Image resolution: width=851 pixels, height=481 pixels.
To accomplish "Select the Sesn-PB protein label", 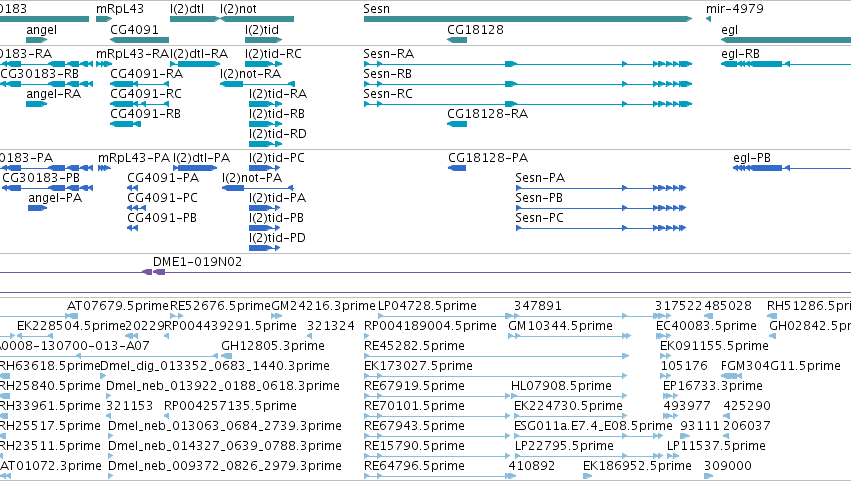I will 539,198.
